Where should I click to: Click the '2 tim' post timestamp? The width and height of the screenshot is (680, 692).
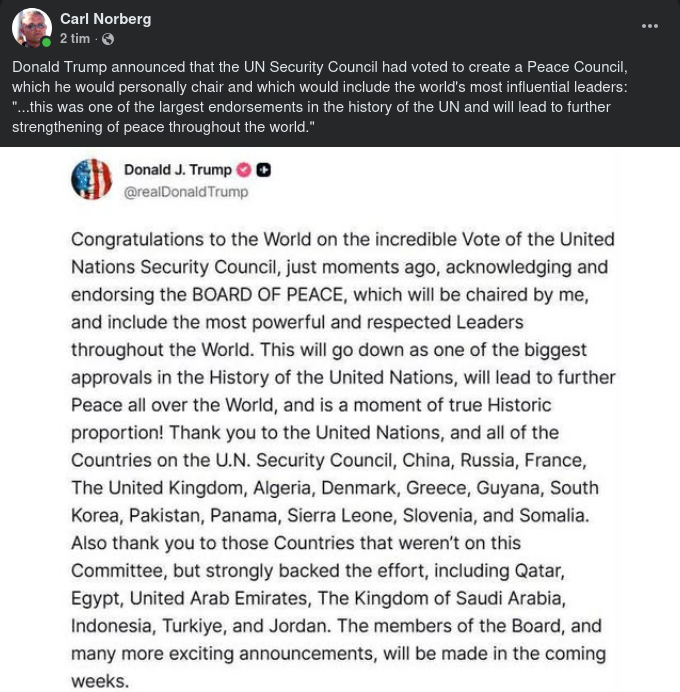pyautogui.click(x=75, y=39)
